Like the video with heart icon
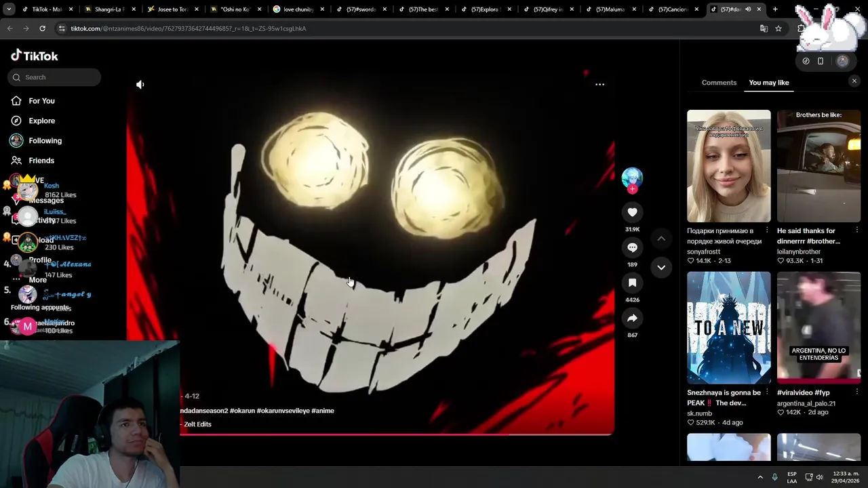 pyautogui.click(x=632, y=212)
